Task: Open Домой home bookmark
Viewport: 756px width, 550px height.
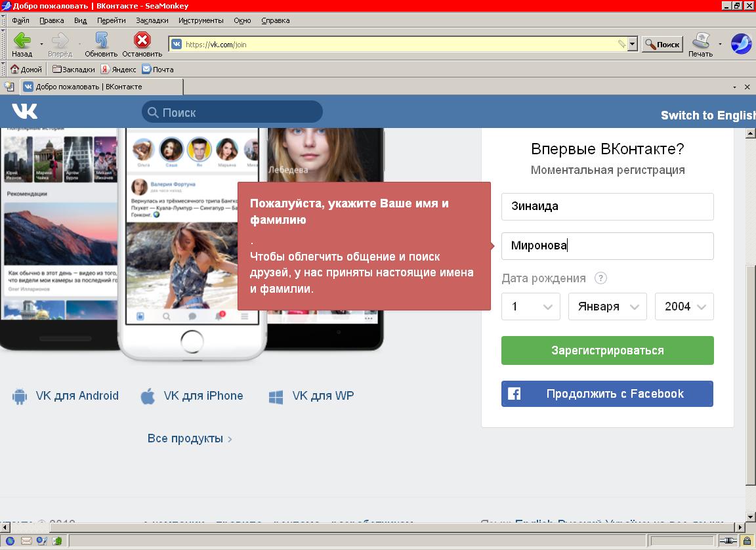Action: point(26,70)
